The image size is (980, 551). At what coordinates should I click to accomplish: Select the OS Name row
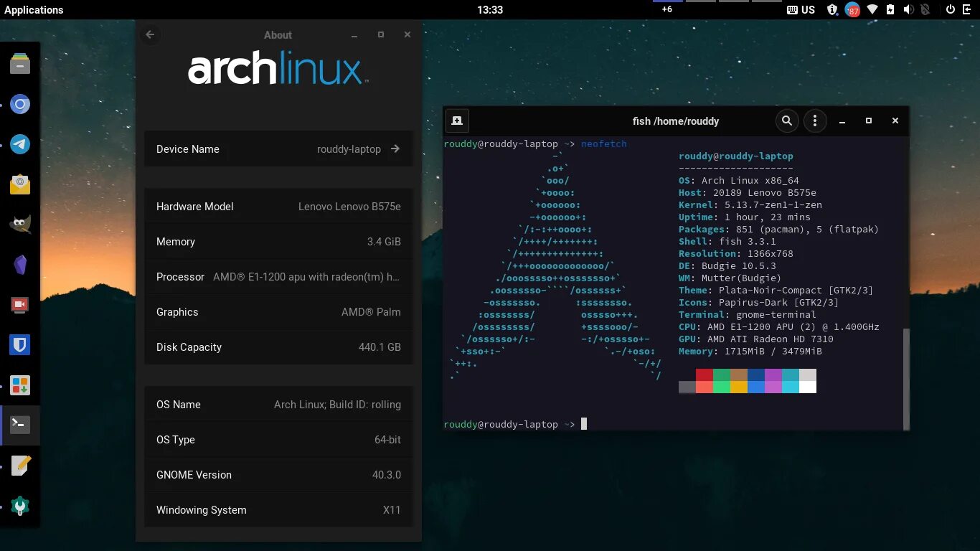(278, 404)
